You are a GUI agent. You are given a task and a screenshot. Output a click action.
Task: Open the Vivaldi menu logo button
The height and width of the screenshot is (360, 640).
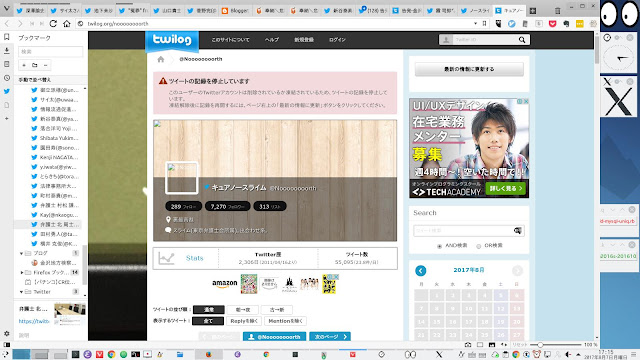pyautogui.click(x=7, y=8)
